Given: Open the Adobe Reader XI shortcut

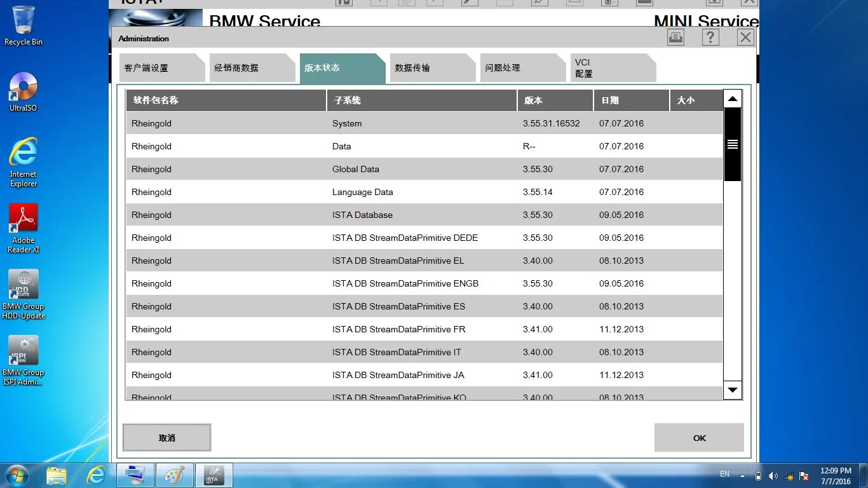Looking at the screenshot, I should [x=24, y=229].
